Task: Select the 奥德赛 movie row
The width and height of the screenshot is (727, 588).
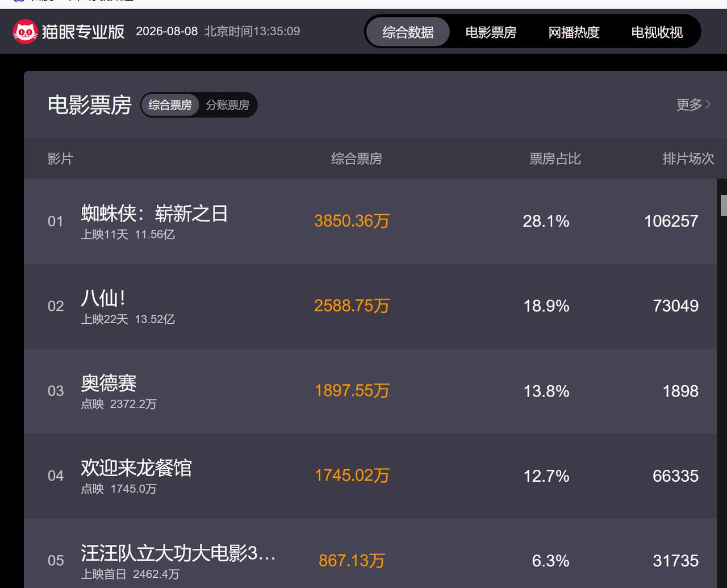Action: pos(370,391)
